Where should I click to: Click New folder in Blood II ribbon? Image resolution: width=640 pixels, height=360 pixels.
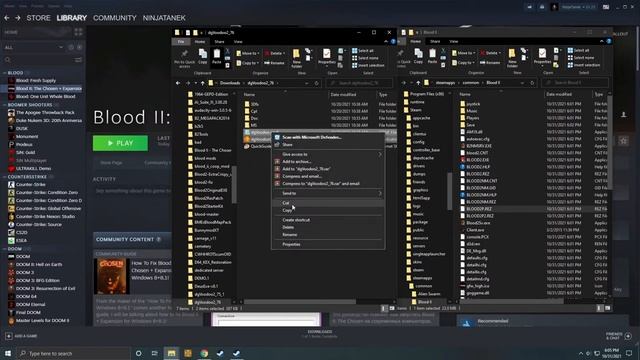coord(512,58)
